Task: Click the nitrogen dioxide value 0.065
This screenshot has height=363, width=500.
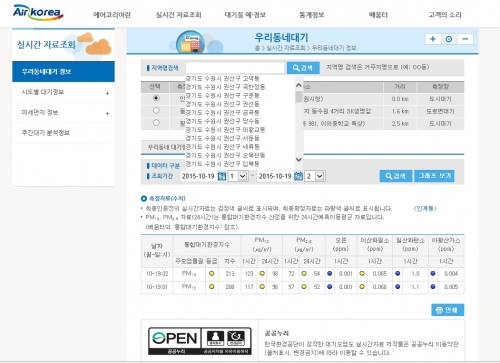Action: coord(380,274)
